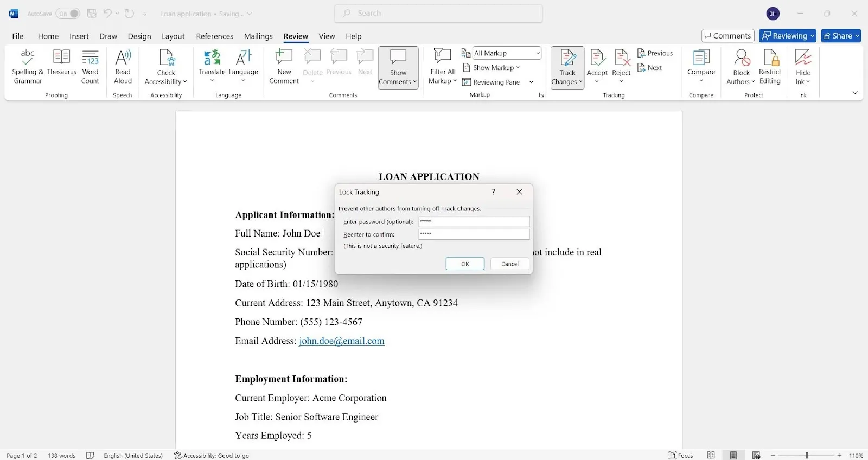Click Hide Ink
This screenshot has width=868, height=460.
point(803,67)
